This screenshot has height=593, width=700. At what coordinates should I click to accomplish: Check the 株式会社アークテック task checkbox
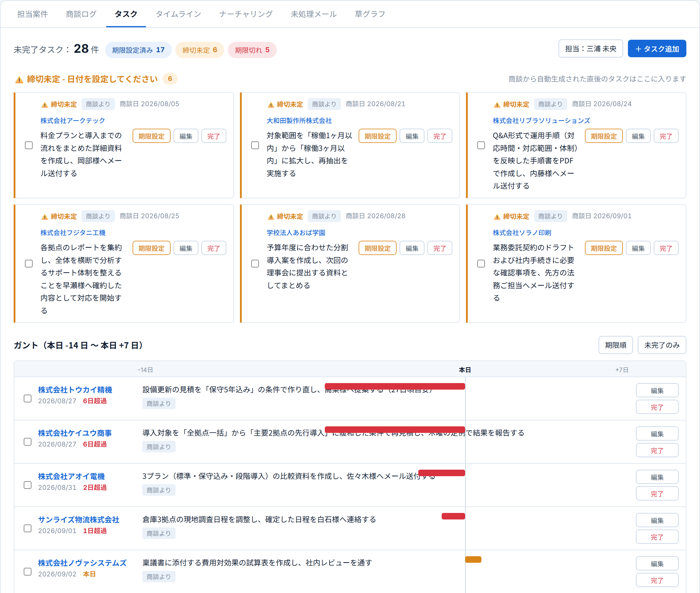(29, 145)
